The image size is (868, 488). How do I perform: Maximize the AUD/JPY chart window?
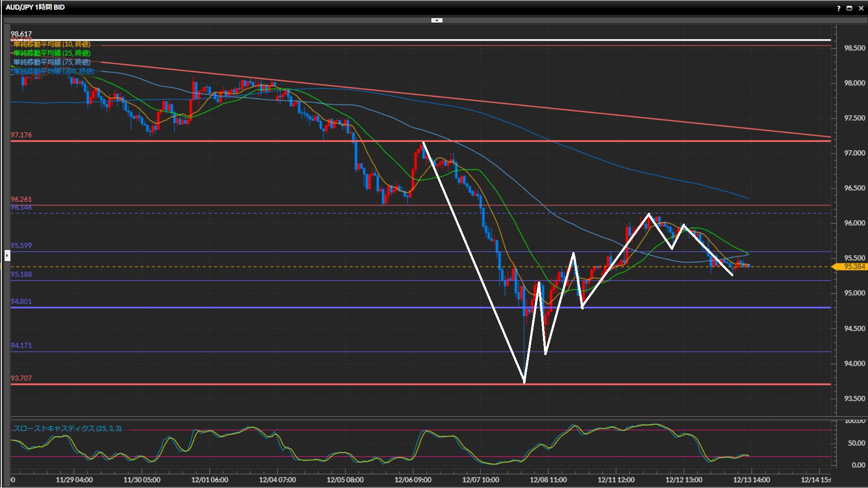[x=849, y=8]
